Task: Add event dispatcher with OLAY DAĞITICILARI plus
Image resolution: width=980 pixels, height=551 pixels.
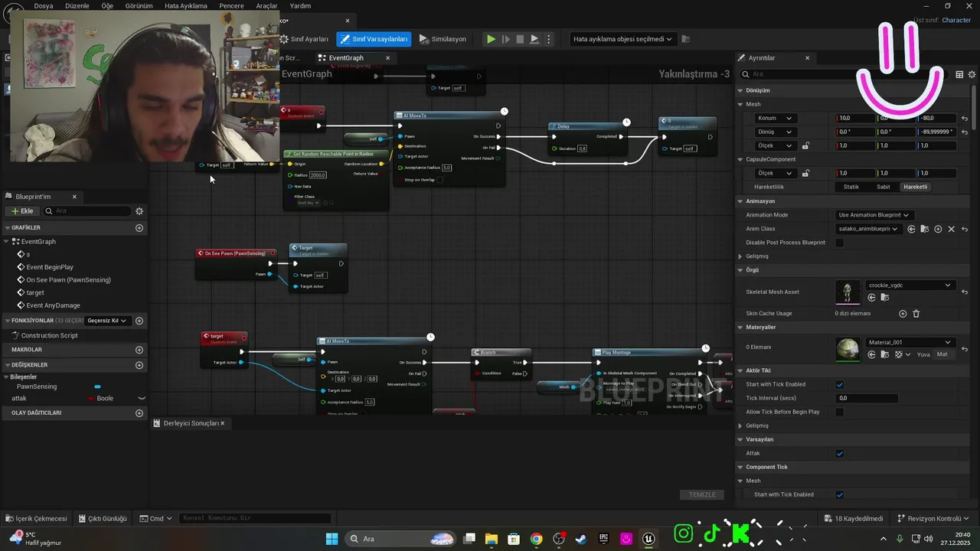Action: [139, 413]
